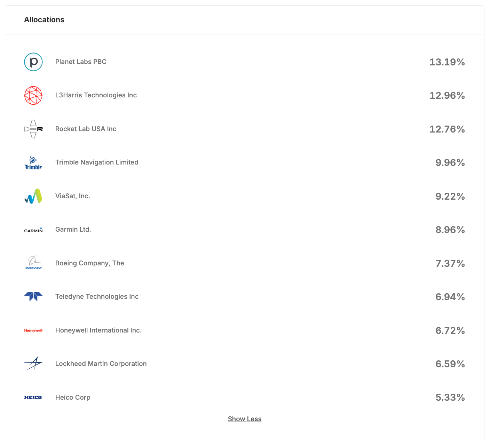Screen dimensions: 490x448
Task: Select Garmin Ltd. company name
Action: (73, 230)
